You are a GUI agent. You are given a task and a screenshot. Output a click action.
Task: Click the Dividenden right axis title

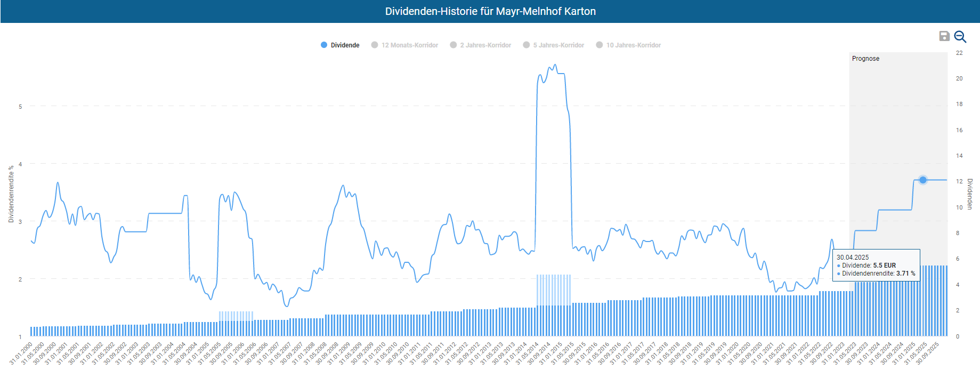970,194
